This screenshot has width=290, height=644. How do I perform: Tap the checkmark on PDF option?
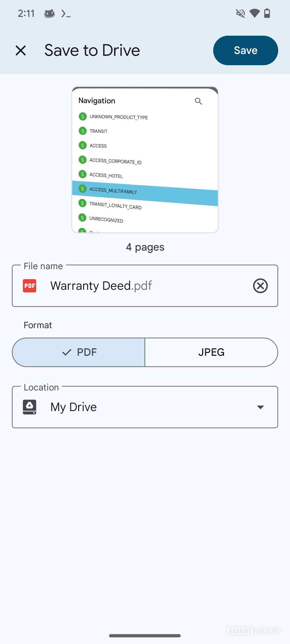click(x=67, y=352)
